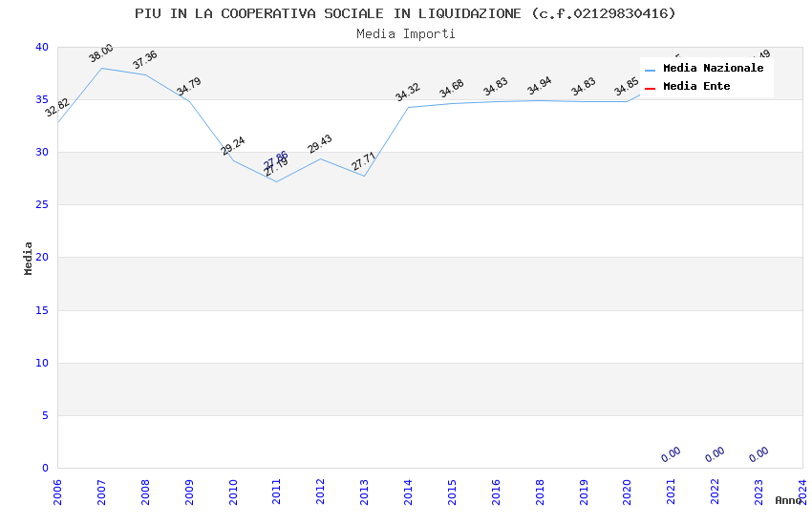Click the 29.43 data label
The image size is (812, 525).
319,144
